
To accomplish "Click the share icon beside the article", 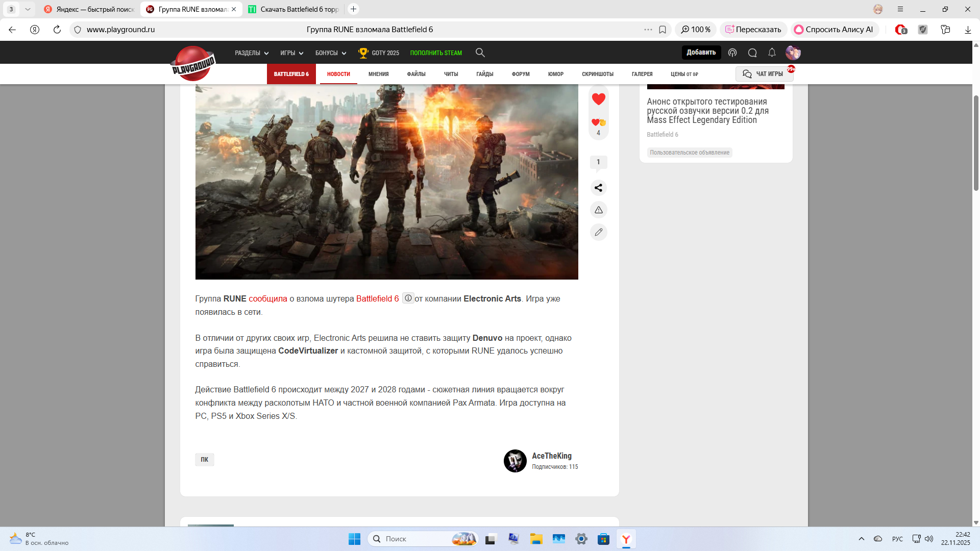I will pos(598,188).
